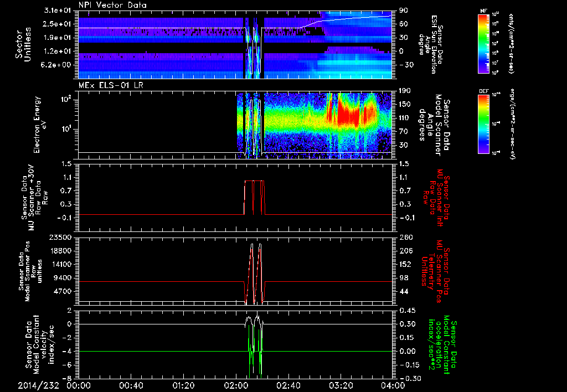Image resolution: width=567 pixels, height=392 pixels.
Task: Click the '260' telemetry tick value
Action: coord(405,237)
